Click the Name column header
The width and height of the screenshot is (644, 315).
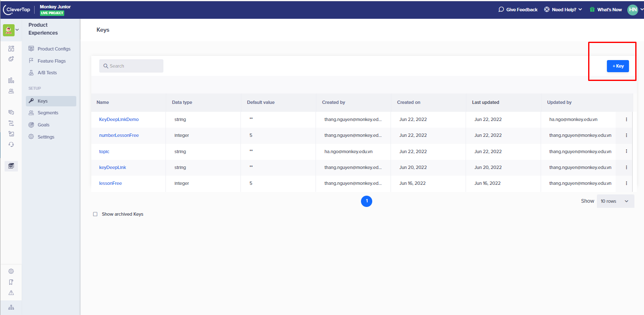[103, 102]
